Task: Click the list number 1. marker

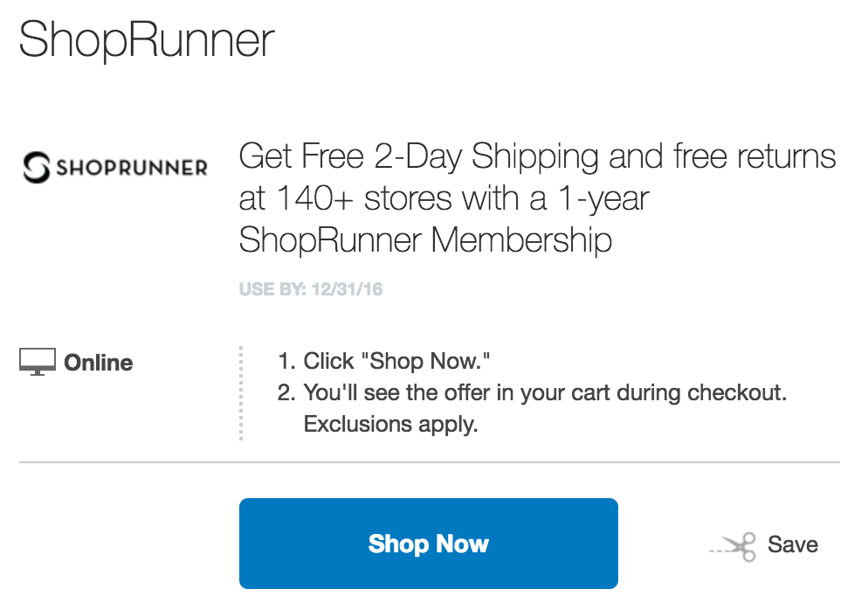Action: [287, 361]
